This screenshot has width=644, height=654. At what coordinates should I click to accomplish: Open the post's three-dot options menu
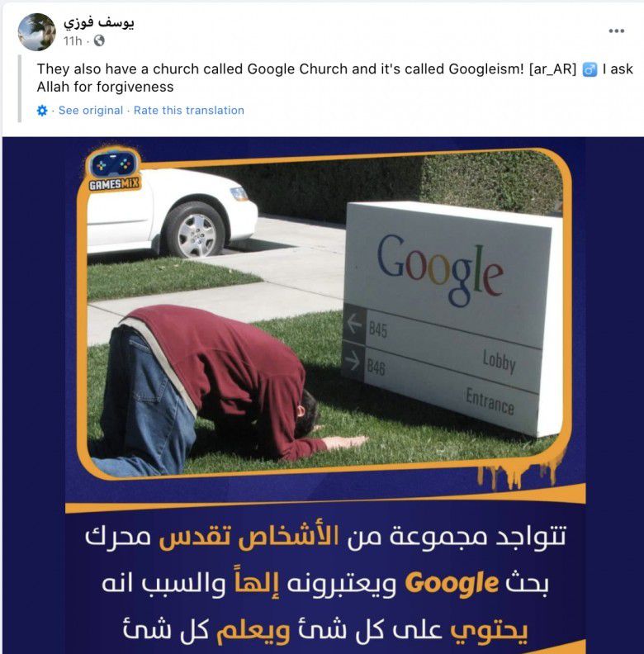616,31
